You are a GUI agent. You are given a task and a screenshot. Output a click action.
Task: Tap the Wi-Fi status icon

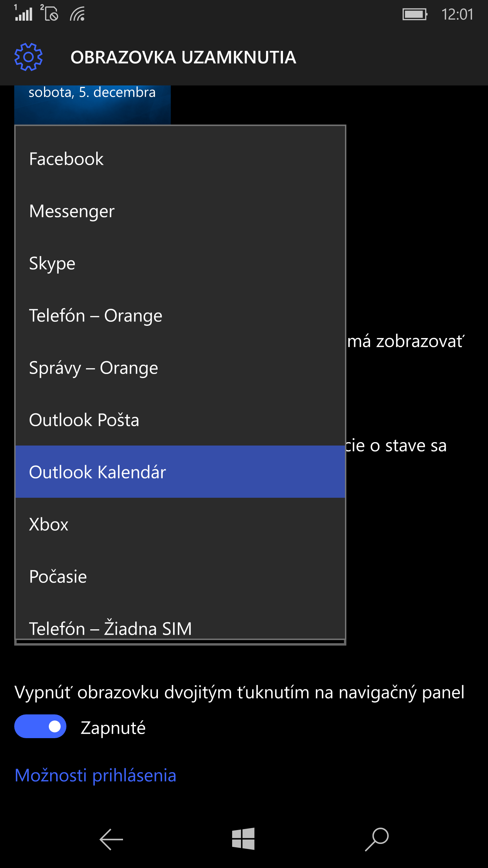pyautogui.click(x=77, y=14)
